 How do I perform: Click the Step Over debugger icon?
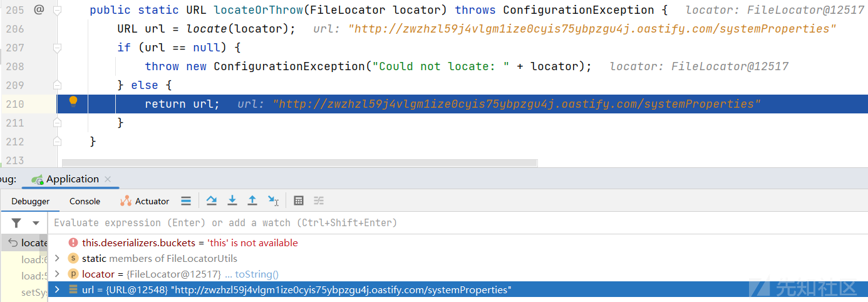pos(212,200)
